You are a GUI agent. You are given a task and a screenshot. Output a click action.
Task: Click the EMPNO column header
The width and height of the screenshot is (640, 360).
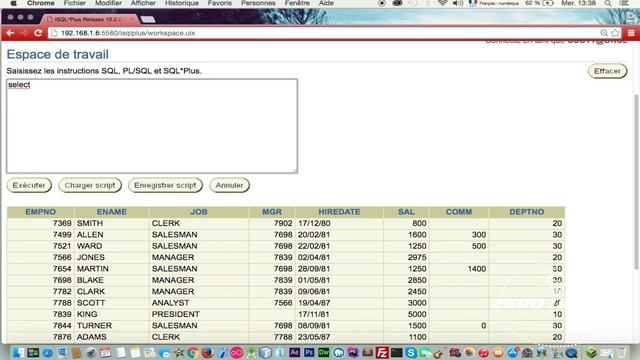(x=40, y=212)
